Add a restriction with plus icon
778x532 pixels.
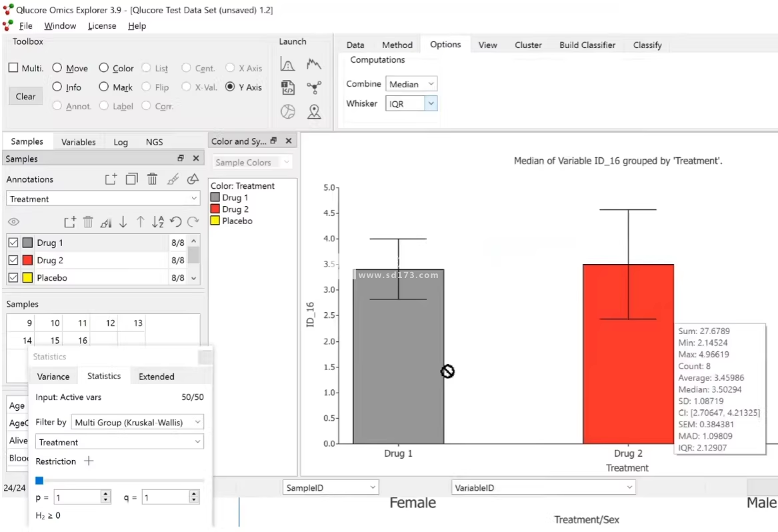click(x=89, y=461)
